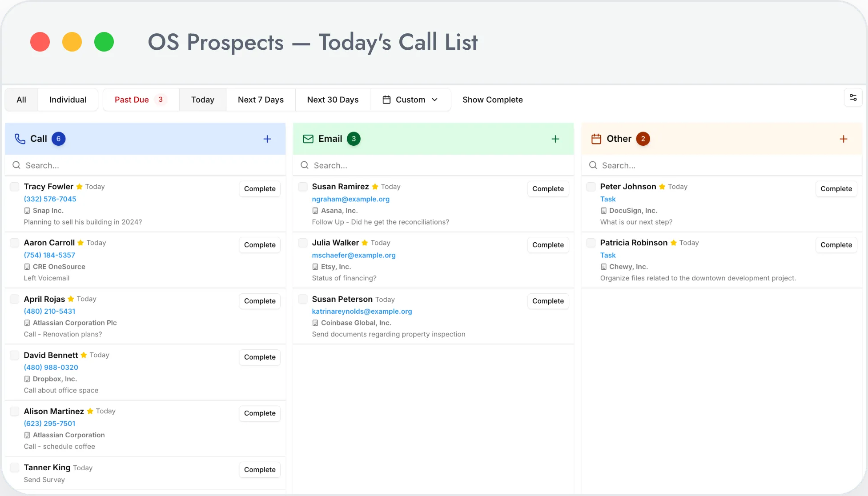The width and height of the screenshot is (868, 496).
Task: Open the Custom date range dropdown
Action: (x=410, y=100)
